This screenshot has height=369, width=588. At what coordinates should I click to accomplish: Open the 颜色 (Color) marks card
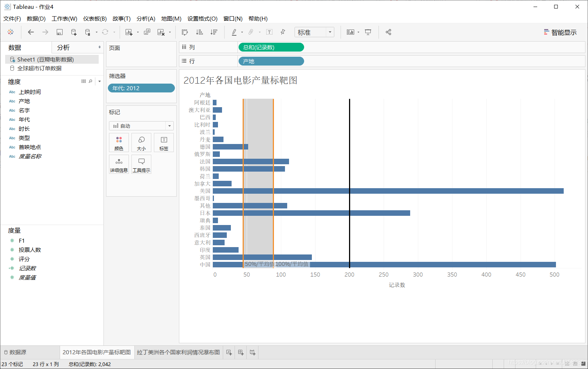(119, 143)
